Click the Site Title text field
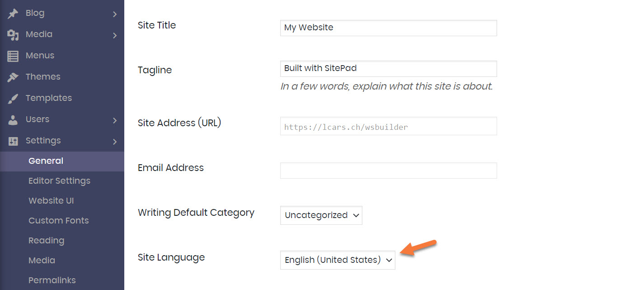Image resolution: width=644 pixels, height=290 pixels. point(388,28)
